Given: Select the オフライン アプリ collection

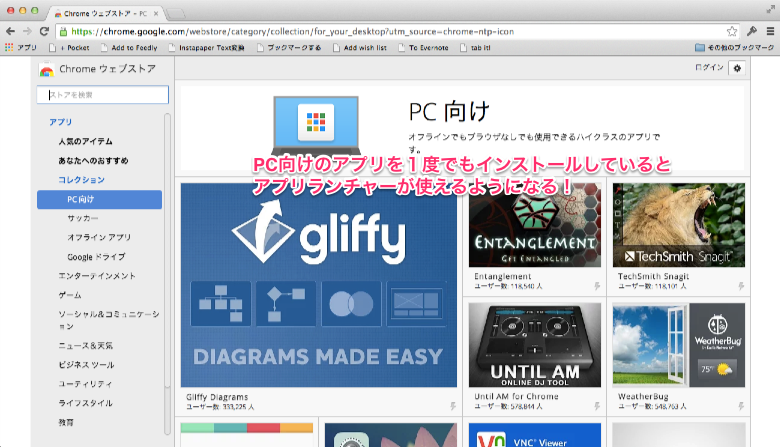Looking at the screenshot, I should [x=99, y=237].
